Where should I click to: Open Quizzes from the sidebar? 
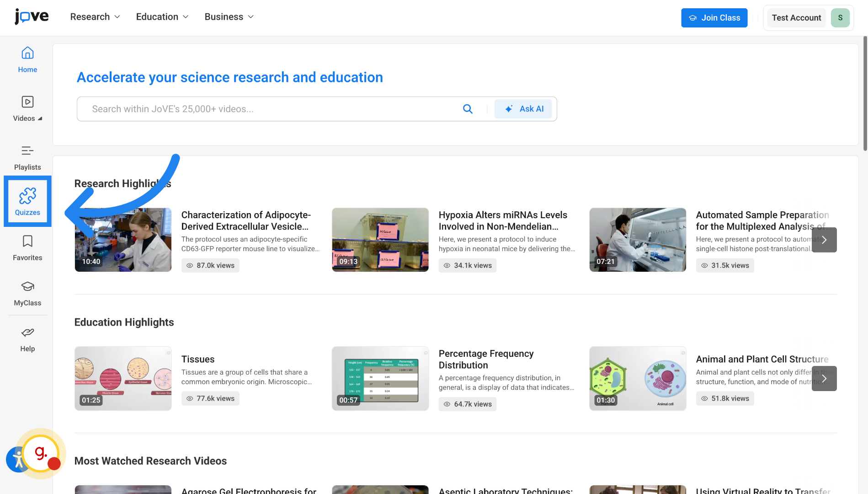click(x=27, y=202)
